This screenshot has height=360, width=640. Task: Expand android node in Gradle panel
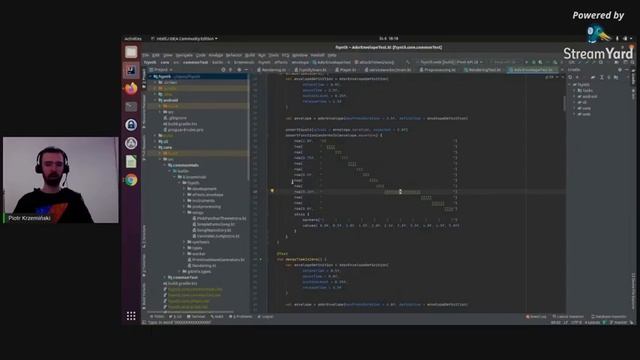(575, 97)
